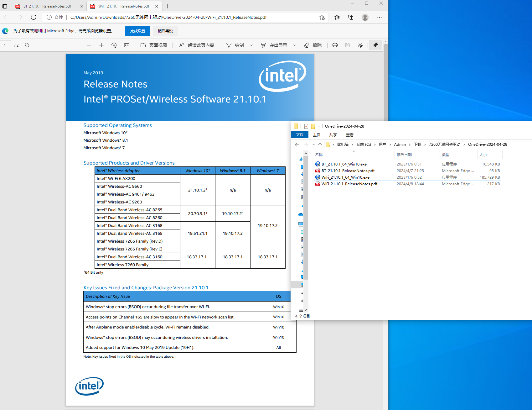The image size is (532, 410).
Task: Zoom in the PDF with plus icon
Action: tap(101, 45)
